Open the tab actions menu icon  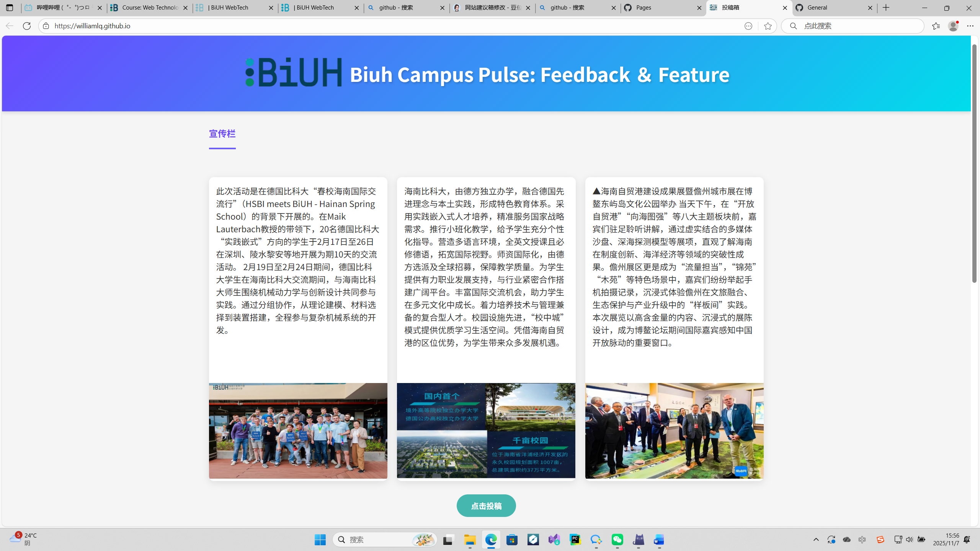(10, 8)
